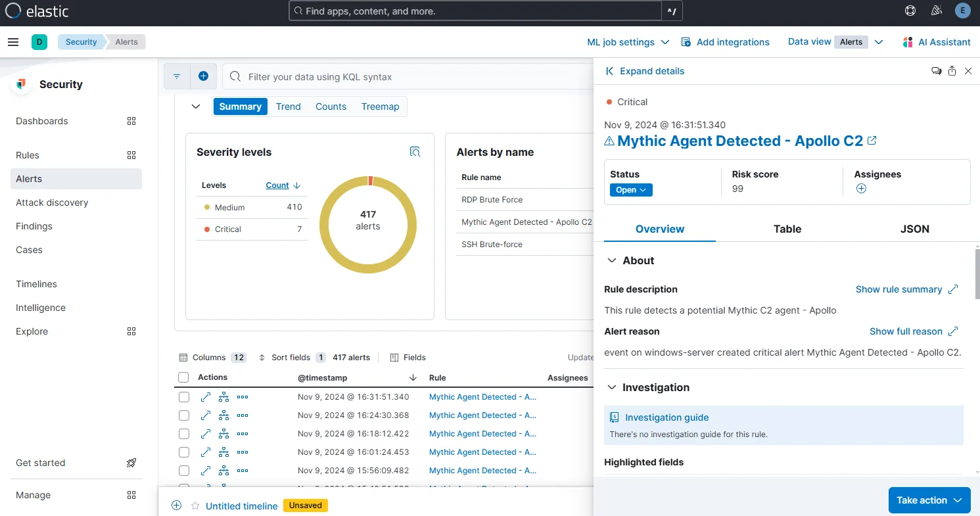The image size is (980, 516).
Task: Open the hamburger navigation menu
Action: 13,42
